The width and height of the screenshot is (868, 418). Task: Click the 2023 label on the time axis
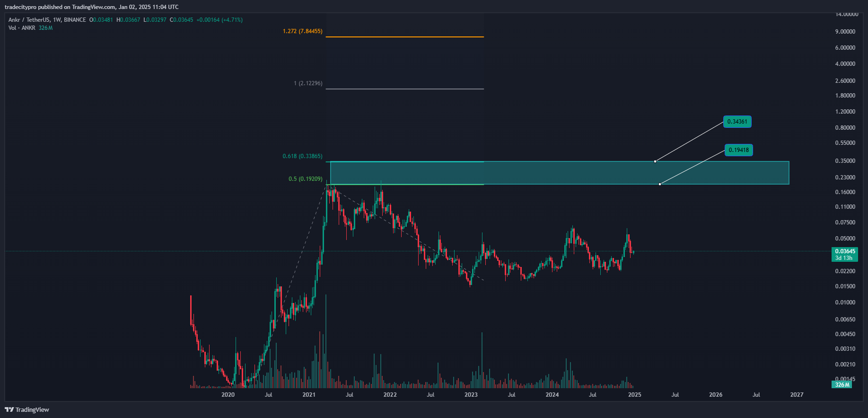click(x=471, y=395)
